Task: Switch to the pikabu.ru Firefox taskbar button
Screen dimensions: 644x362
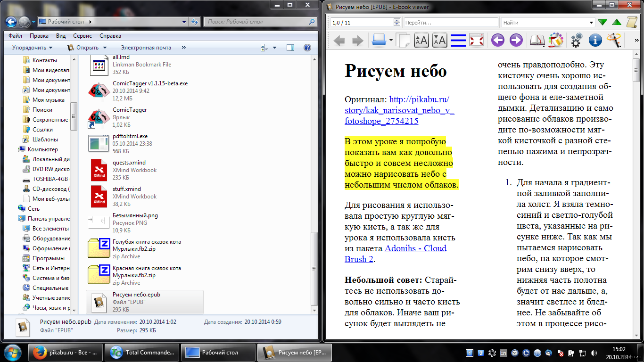Action: [66, 352]
